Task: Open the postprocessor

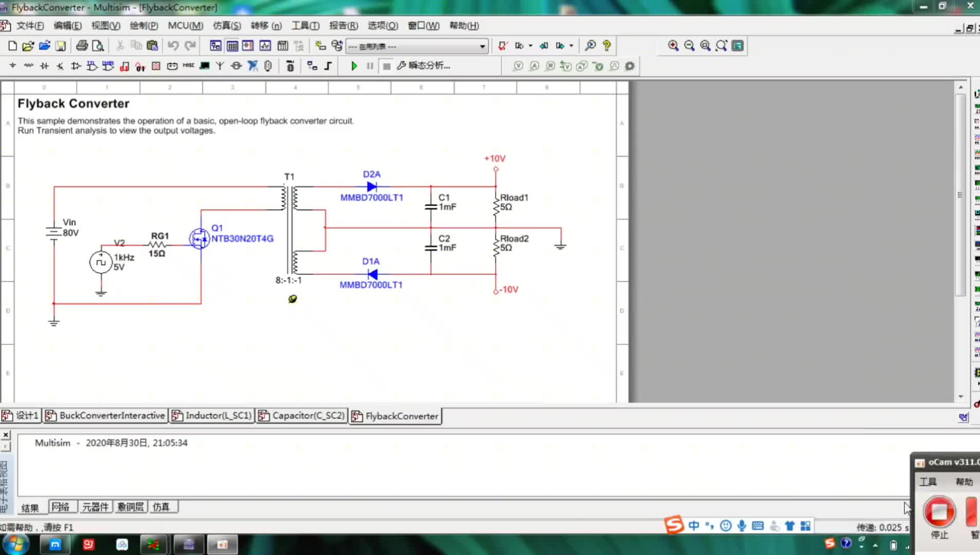Action: click(x=282, y=46)
